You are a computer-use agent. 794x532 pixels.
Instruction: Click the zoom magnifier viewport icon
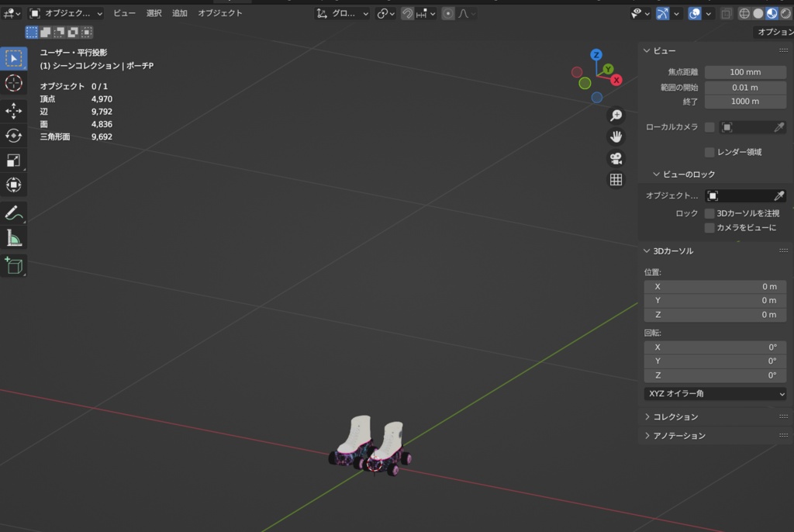click(x=616, y=116)
